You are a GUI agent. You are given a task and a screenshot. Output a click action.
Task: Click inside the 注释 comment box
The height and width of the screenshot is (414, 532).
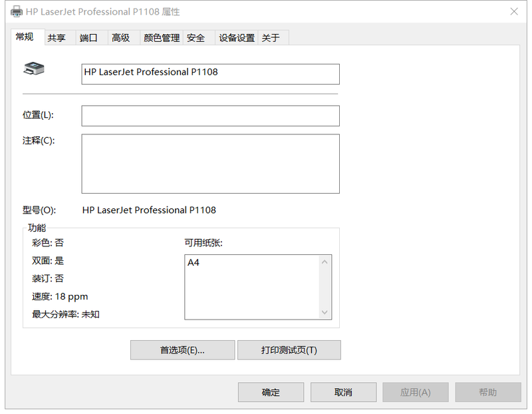[210, 164]
